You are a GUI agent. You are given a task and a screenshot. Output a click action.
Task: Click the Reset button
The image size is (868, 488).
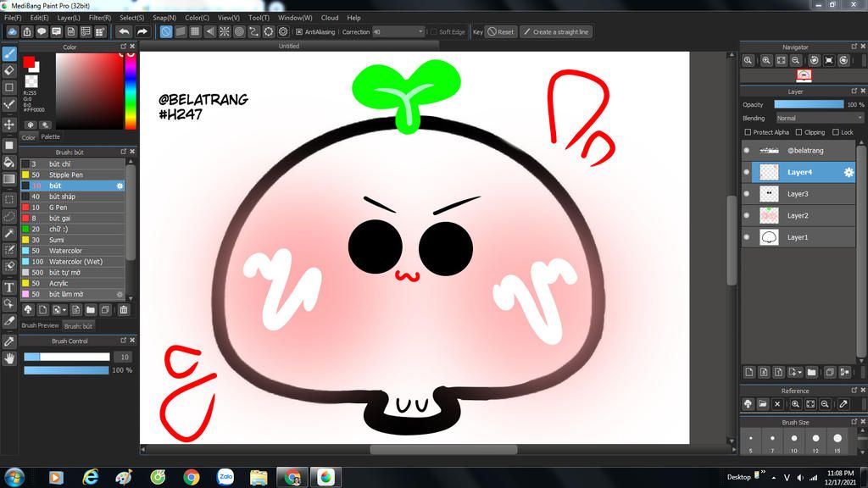(501, 32)
